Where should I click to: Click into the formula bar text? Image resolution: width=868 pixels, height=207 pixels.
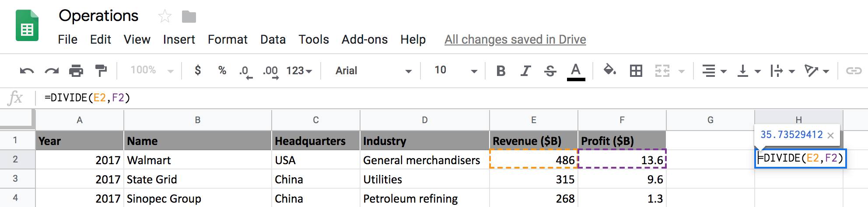(87, 98)
